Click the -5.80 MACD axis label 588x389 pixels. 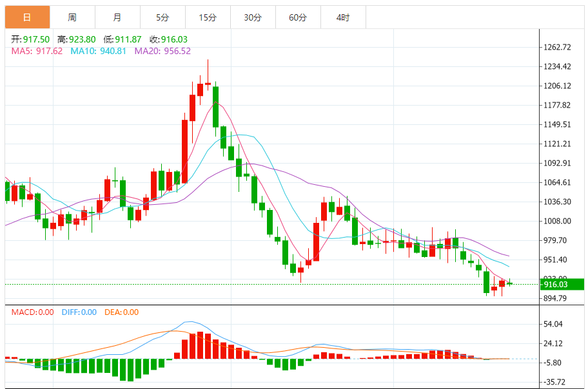point(552,363)
